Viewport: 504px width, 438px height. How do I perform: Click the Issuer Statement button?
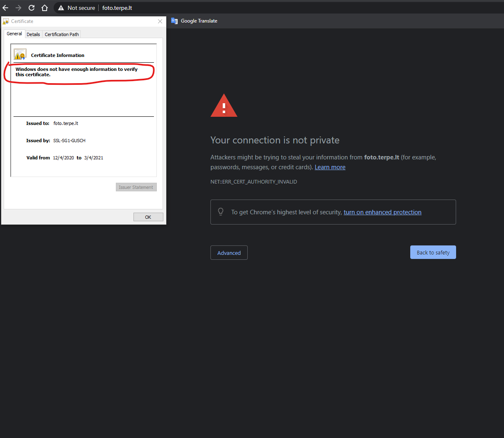(136, 187)
